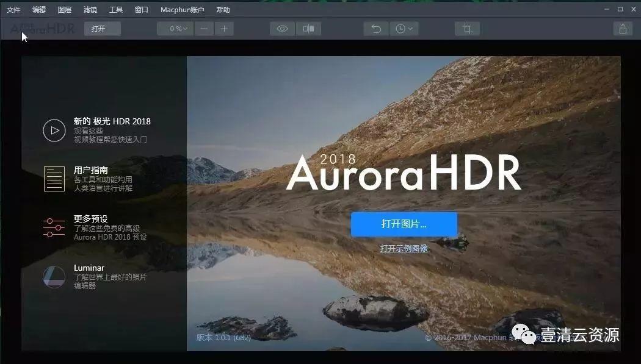Open the 工具 menu
641x364 pixels.
[x=116, y=10]
